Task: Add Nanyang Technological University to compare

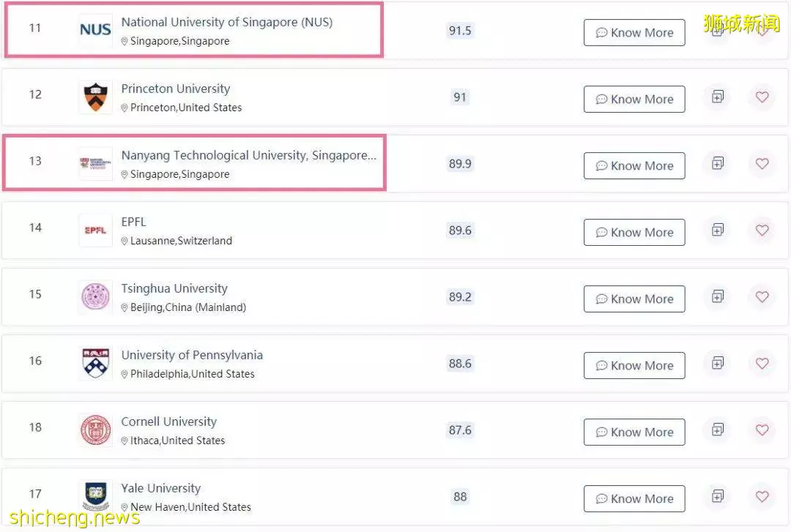Action: [717, 163]
